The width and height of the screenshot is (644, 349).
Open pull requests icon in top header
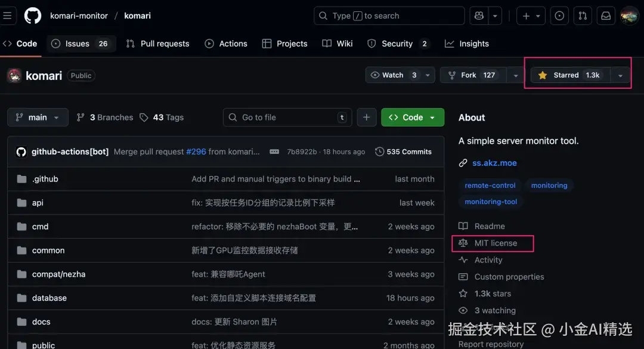click(583, 16)
